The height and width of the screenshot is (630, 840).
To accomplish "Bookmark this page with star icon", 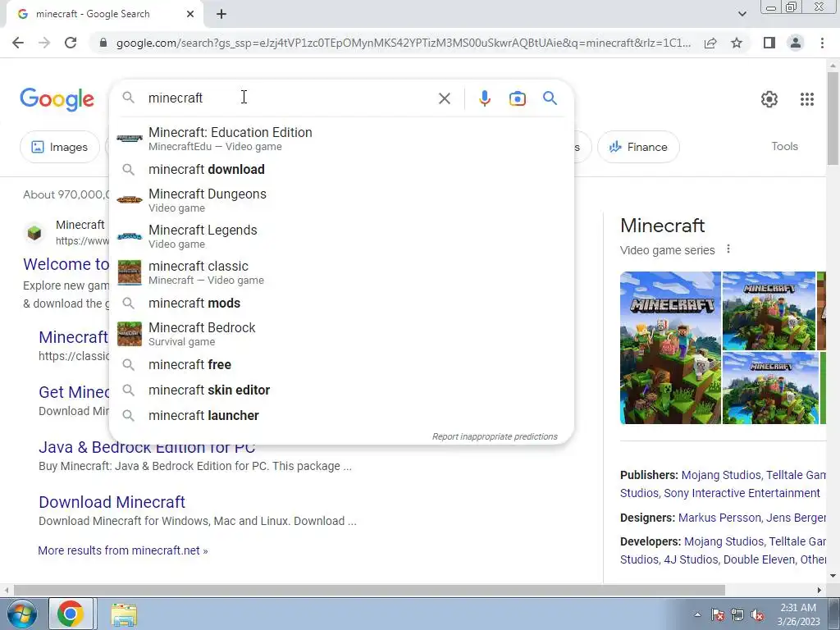I will point(737,43).
